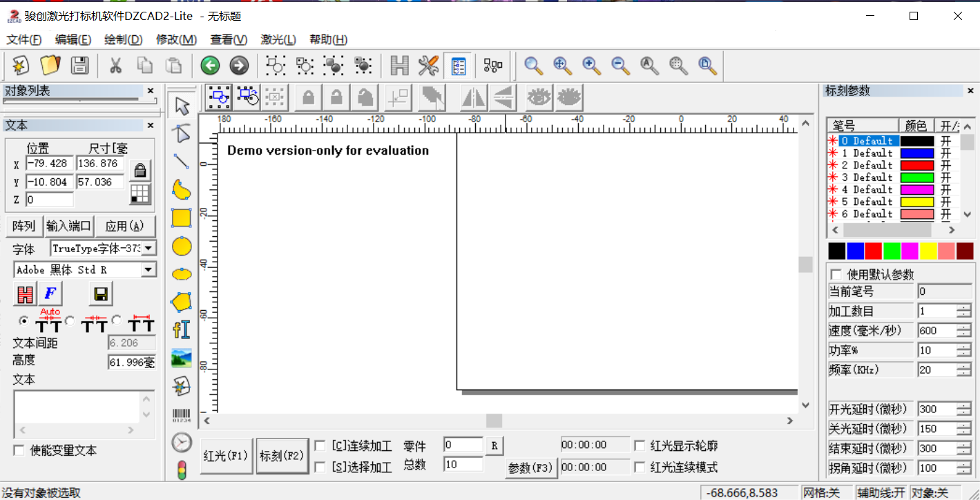Image resolution: width=980 pixels, height=500 pixels.
Task: Open TrueType字体 type dropdown
Action: [149, 248]
